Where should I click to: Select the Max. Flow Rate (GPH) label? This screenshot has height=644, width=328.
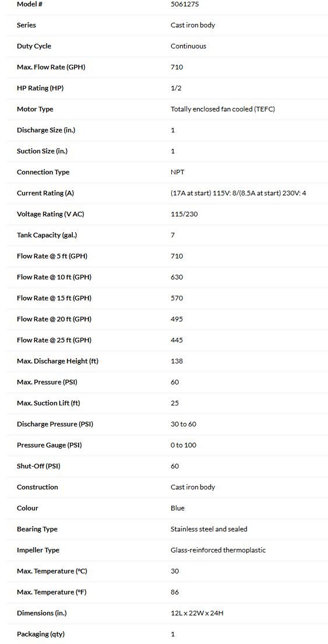point(51,67)
